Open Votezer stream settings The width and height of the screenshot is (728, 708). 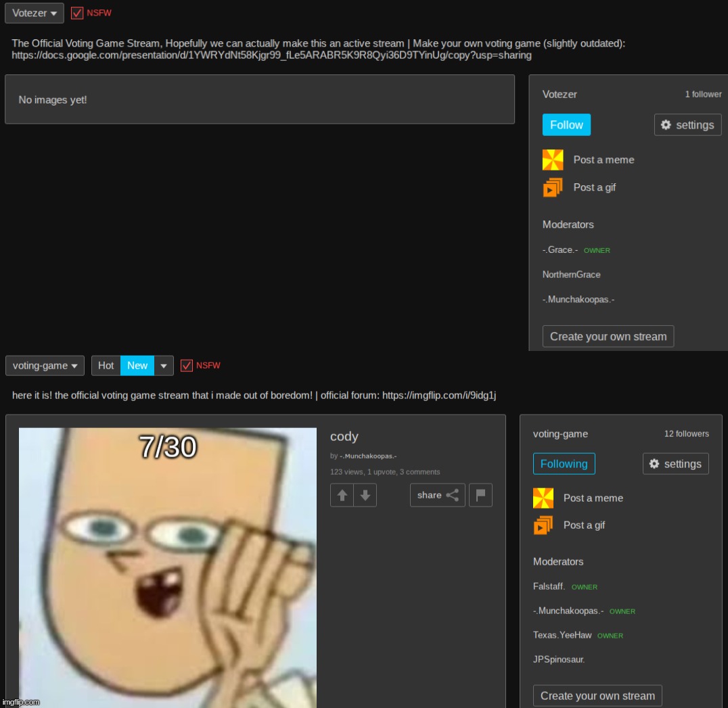687,125
